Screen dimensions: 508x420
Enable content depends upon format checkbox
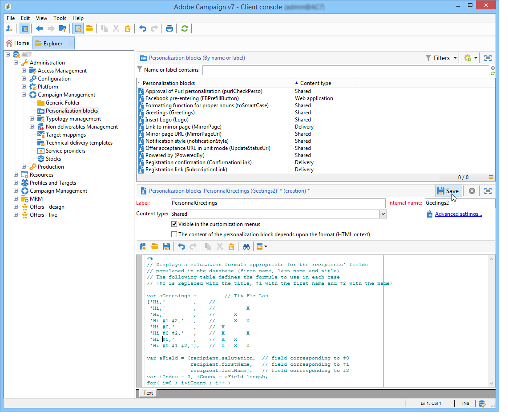[174, 234]
